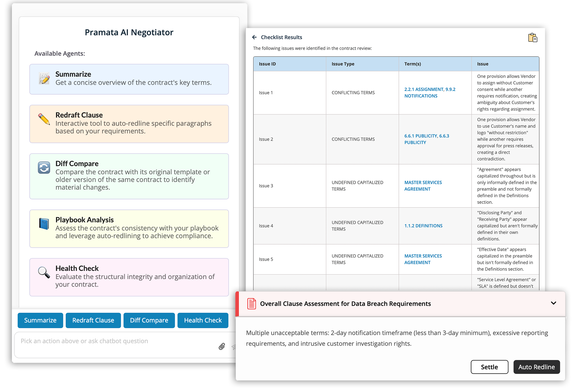Image resolution: width=578 pixels, height=392 pixels.
Task: Click the Issue Type column header
Action: [362, 64]
